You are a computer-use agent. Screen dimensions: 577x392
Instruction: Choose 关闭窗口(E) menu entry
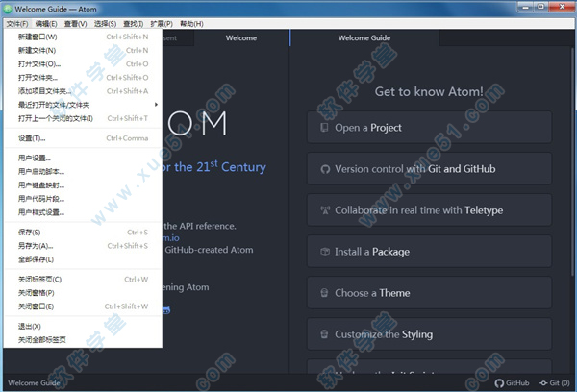(83, 306)
